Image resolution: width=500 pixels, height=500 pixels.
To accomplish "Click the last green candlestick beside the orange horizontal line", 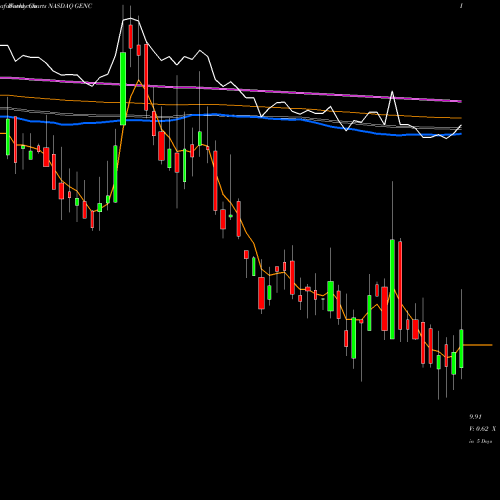I will click(462, 349).
